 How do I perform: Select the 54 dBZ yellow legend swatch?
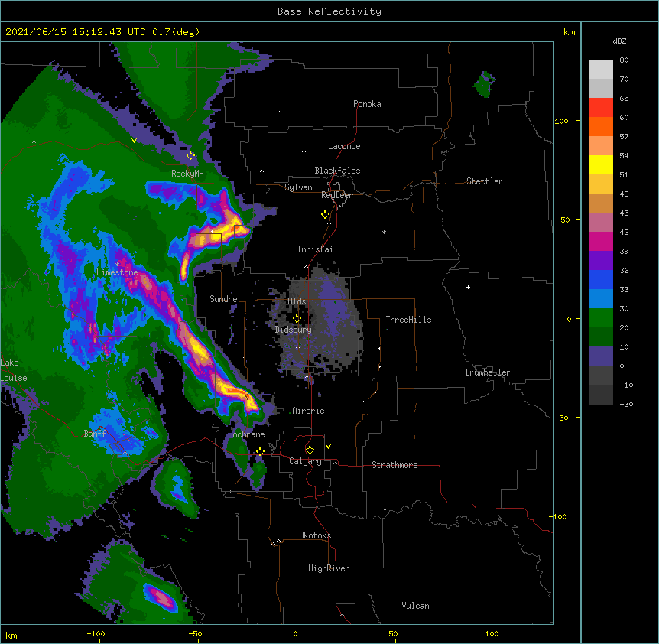[x=601, y=164]
